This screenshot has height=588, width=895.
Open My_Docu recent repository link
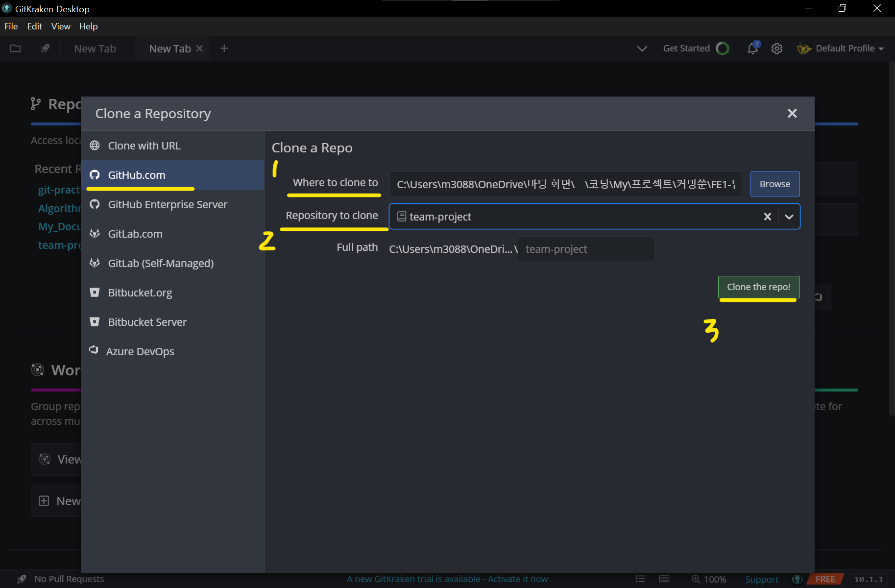pos(59,226)
